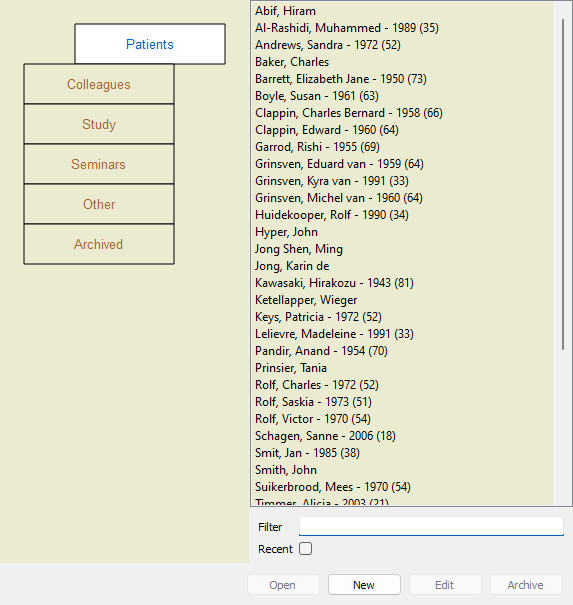
Task: Switch to the Colleagues tab
Action: tap(99, 84)
